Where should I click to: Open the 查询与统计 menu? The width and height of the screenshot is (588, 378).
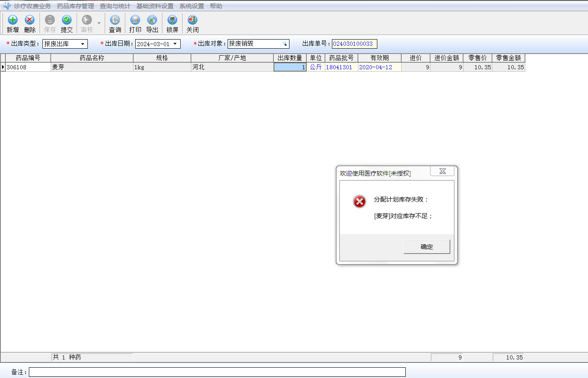tap(115, 6)
